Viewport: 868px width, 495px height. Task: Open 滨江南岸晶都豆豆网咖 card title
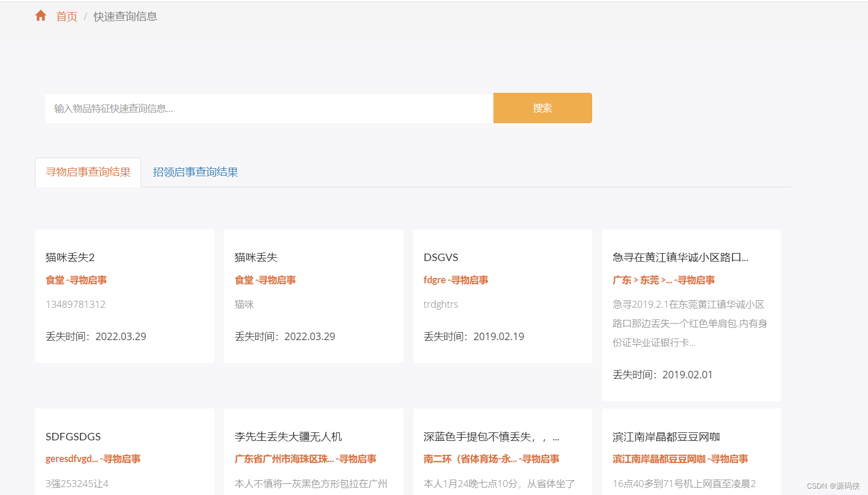click(x=666, y=437)
